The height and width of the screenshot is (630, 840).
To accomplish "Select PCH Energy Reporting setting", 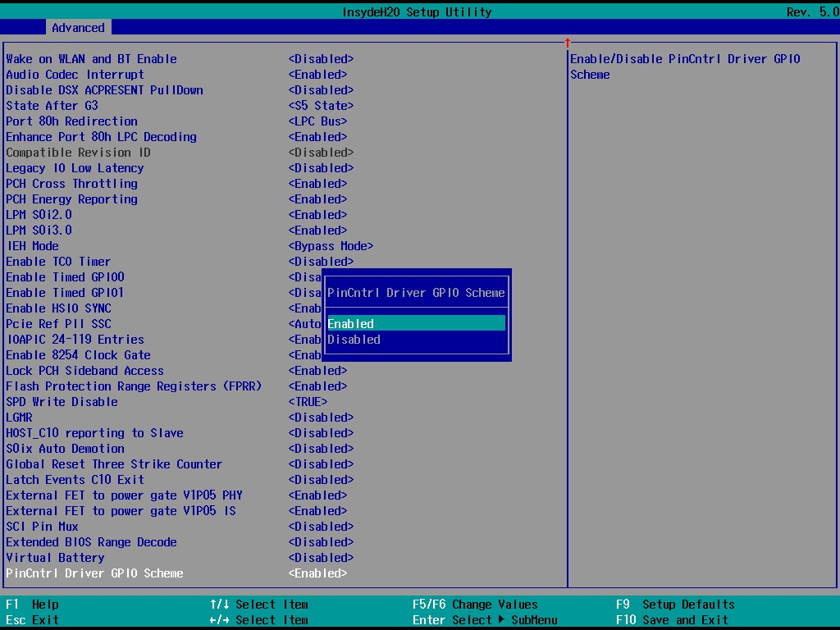I will (x=72, y=199).
